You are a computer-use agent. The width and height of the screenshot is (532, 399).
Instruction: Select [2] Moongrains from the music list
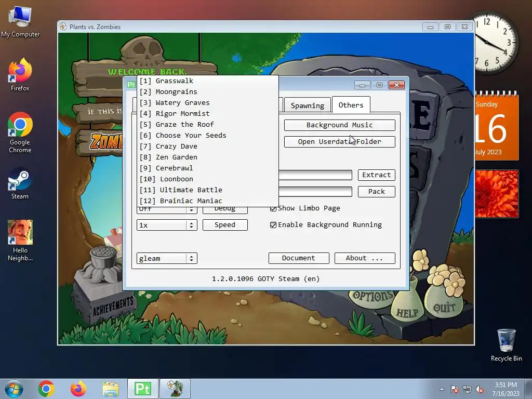tap(207, 91)
